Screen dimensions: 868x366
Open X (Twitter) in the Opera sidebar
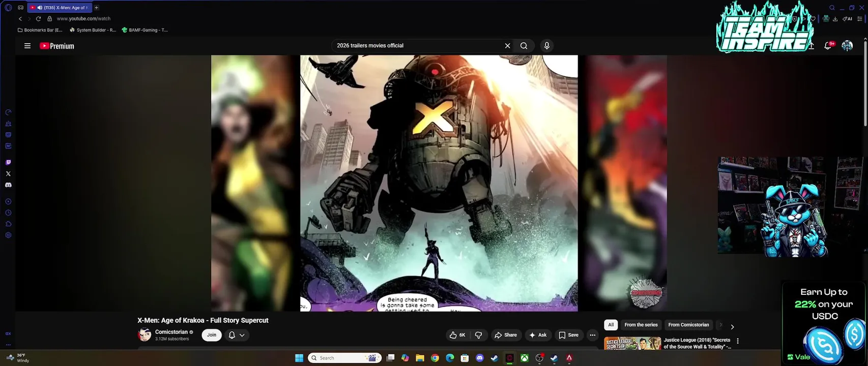pos(8,174)
